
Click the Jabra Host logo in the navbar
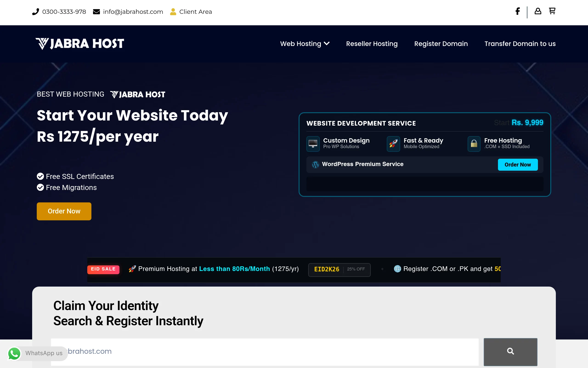coord(80,44)
